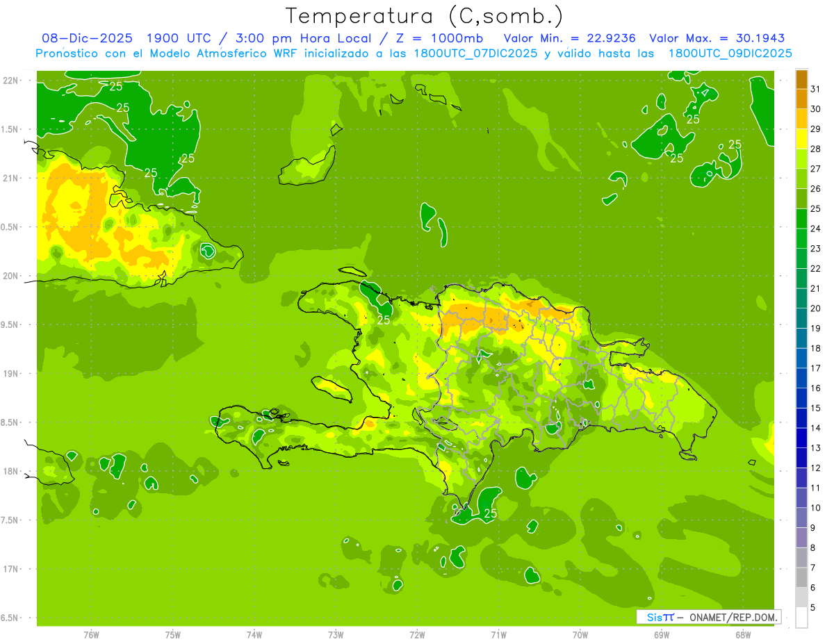Click the legend value 5
Viewport: 834px width, 644px height.
pyautogui.click(x=814, y=608)
